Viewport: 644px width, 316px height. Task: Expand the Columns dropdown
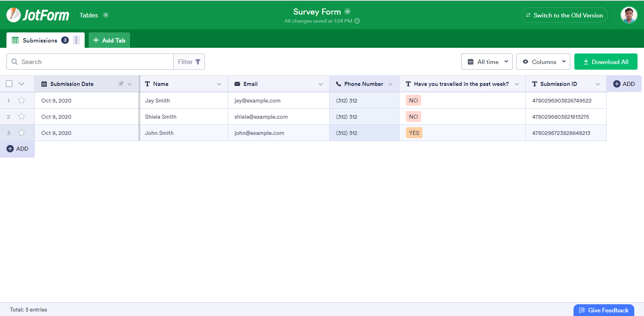[x=543, y=62]
